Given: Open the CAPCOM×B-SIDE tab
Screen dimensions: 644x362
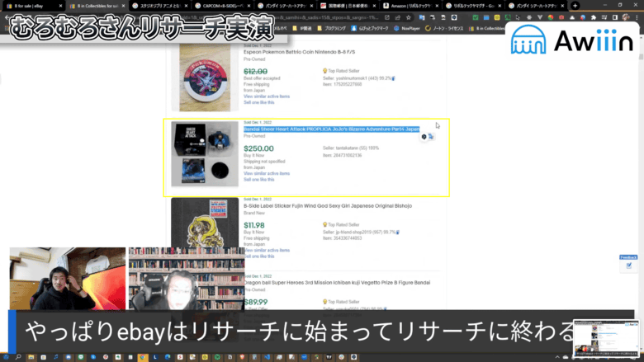Looking at the screenshot, I should [223, 6].
